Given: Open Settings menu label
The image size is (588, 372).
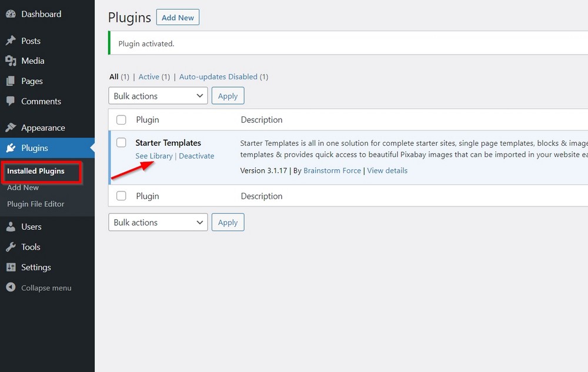Looking at the screenshot, I should click(36, 267).
